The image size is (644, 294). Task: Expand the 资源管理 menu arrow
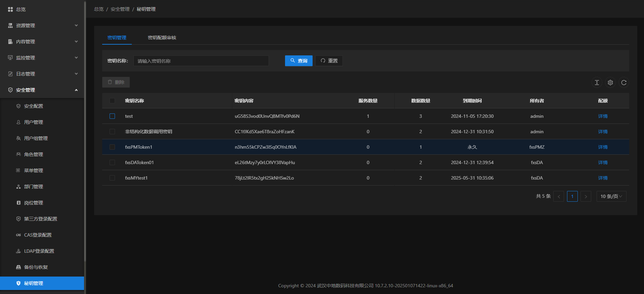[76, 26]
